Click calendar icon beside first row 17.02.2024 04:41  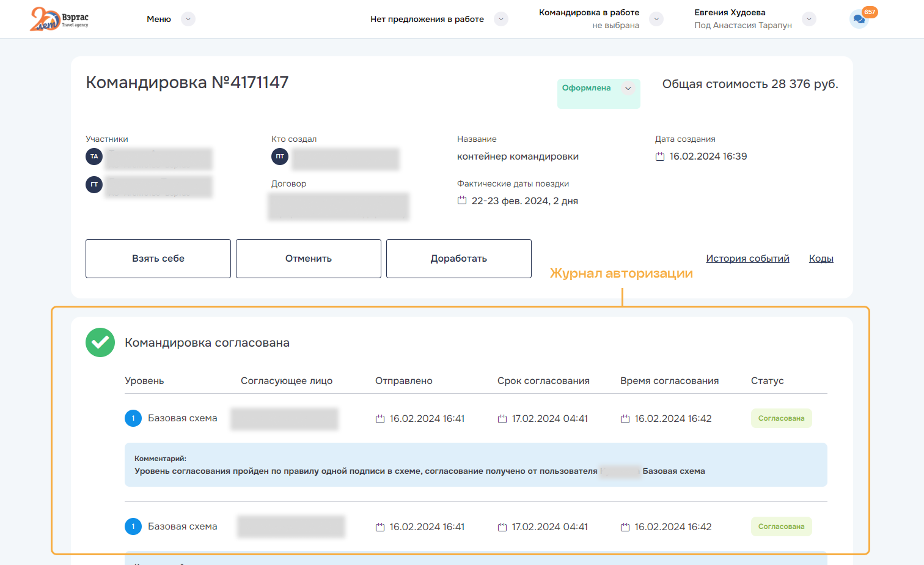(x=502, y=419)
